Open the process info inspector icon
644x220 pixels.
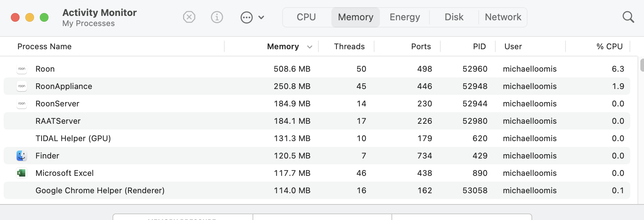click(x=217, y=17)
